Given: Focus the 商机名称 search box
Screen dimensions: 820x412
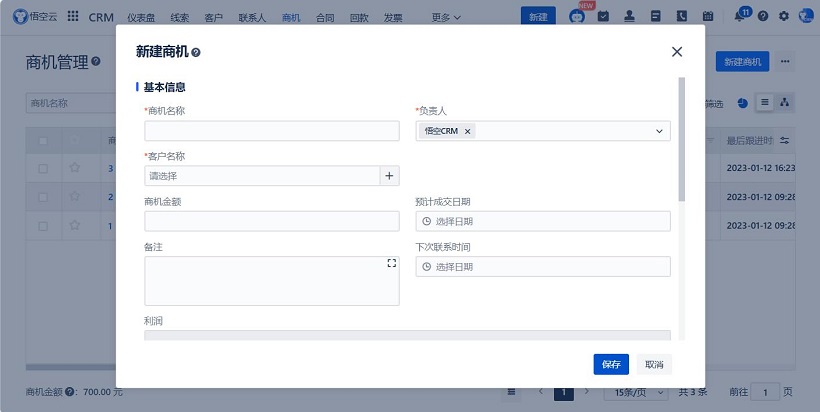Looking at the screenshot, I should (x=71, y=103).
